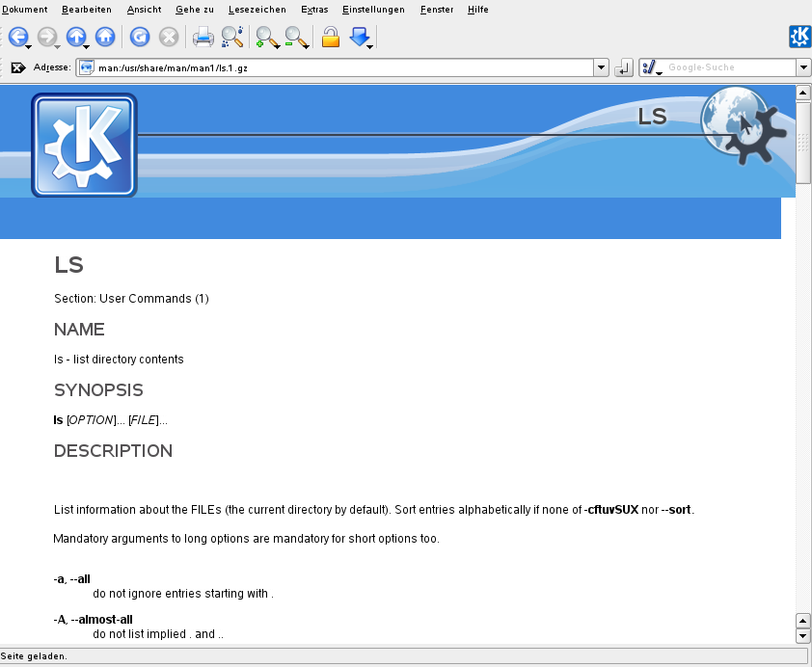Click the padlock security icon
This screenshot has width=812, height=667.
(x=331, y=38)
